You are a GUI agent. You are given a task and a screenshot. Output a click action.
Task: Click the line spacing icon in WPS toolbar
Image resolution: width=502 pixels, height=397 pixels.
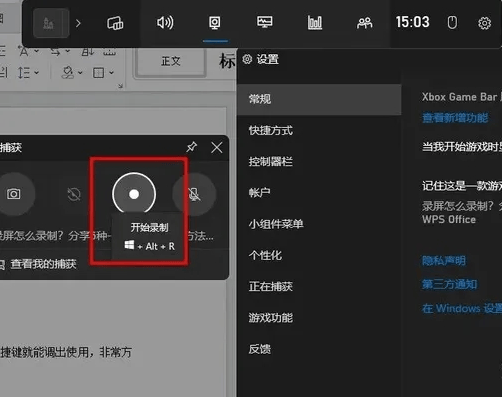point(24,72)
